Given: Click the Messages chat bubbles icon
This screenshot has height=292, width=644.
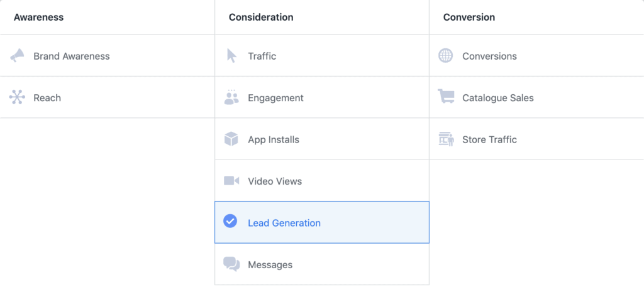Looking at the screenshot, I should click(x=231, y=264).
